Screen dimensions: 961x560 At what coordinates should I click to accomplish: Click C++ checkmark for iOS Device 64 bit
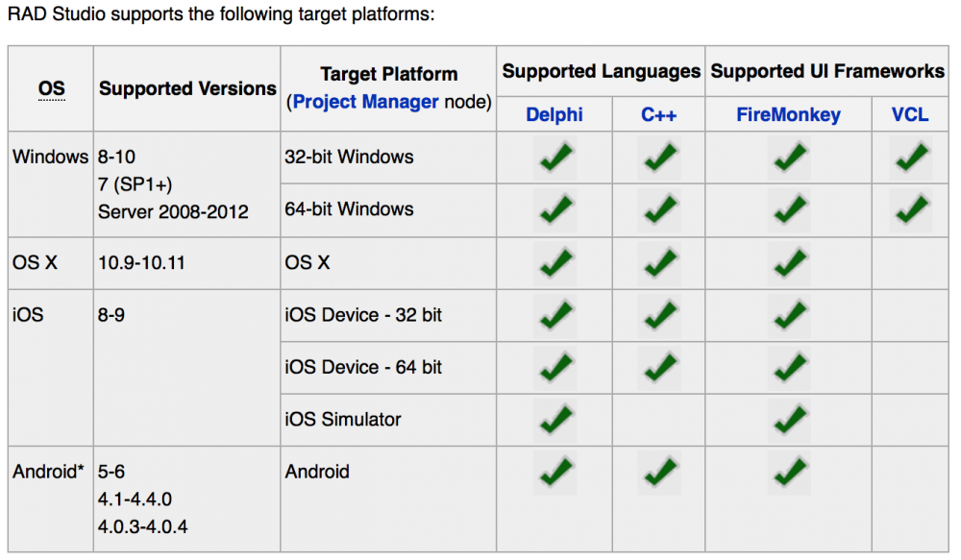coord(659,368)
